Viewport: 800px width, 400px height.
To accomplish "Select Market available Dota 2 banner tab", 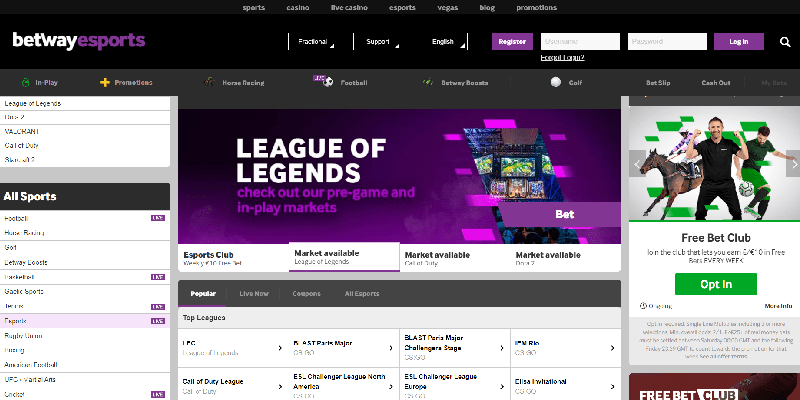I will [x=566, y=258].
